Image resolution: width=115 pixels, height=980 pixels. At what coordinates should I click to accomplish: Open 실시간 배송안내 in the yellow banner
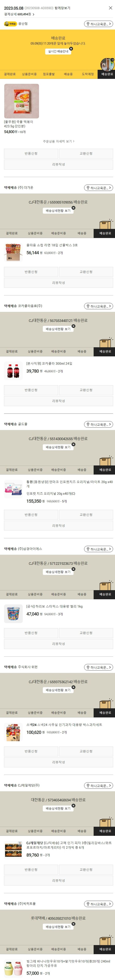(58, 51)
